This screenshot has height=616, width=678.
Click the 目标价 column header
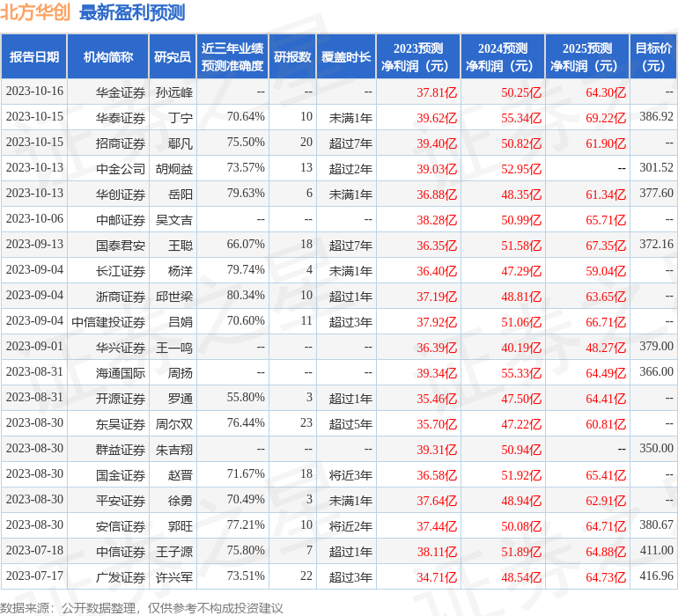click(x=653, y=56)
